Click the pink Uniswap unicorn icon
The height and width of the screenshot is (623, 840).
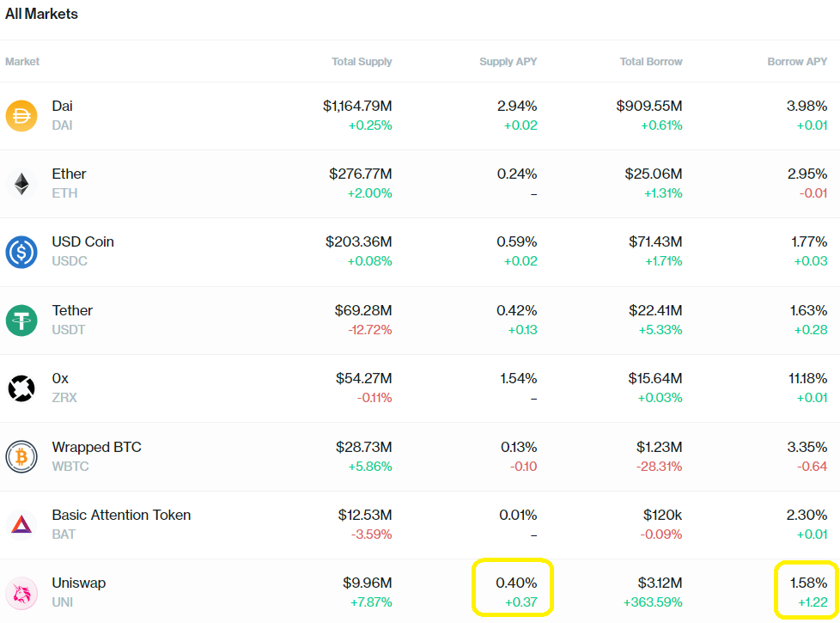[x=21, y=592]
